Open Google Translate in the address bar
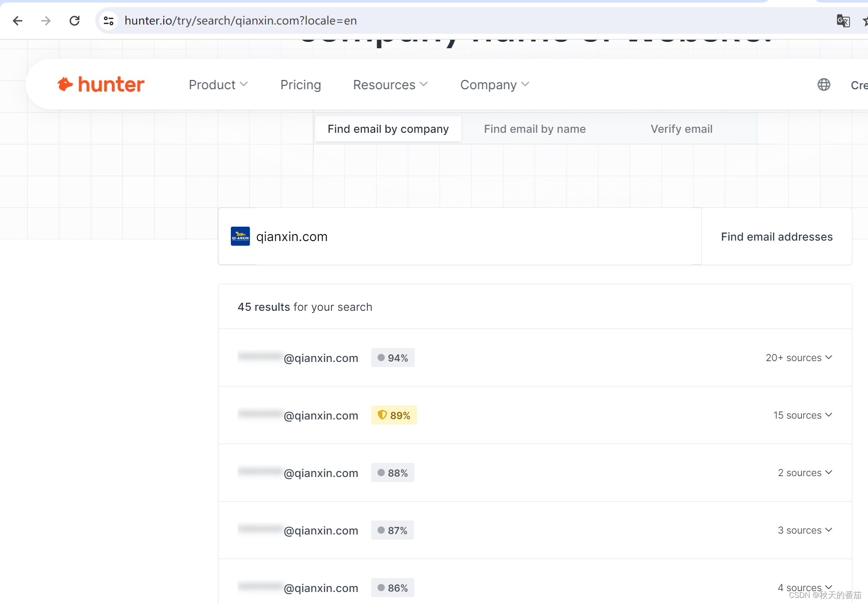This screenshot has height=603, width=868. (x=844, y=21)
